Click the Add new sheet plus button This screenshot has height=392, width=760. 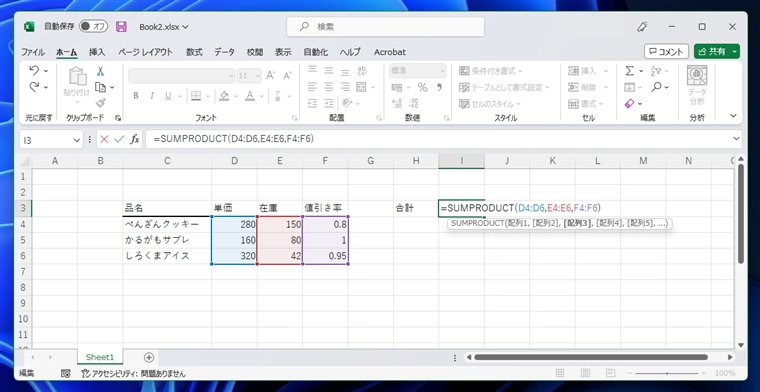click(149, 357)
